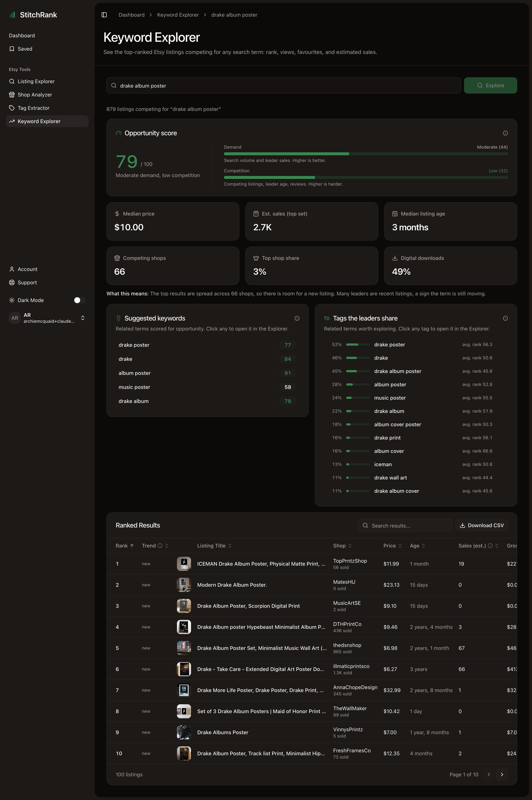Click AR avatar circle

point(15,318)
